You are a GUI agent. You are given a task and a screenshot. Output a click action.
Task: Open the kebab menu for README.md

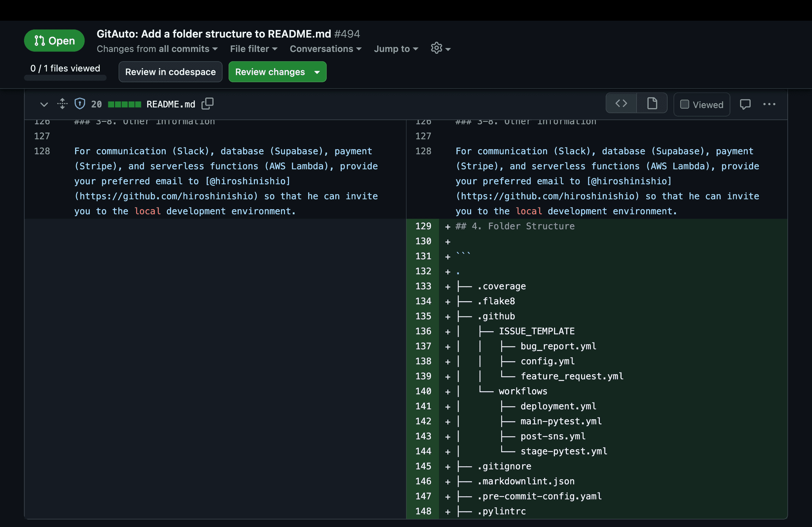(x=770, y=104)
